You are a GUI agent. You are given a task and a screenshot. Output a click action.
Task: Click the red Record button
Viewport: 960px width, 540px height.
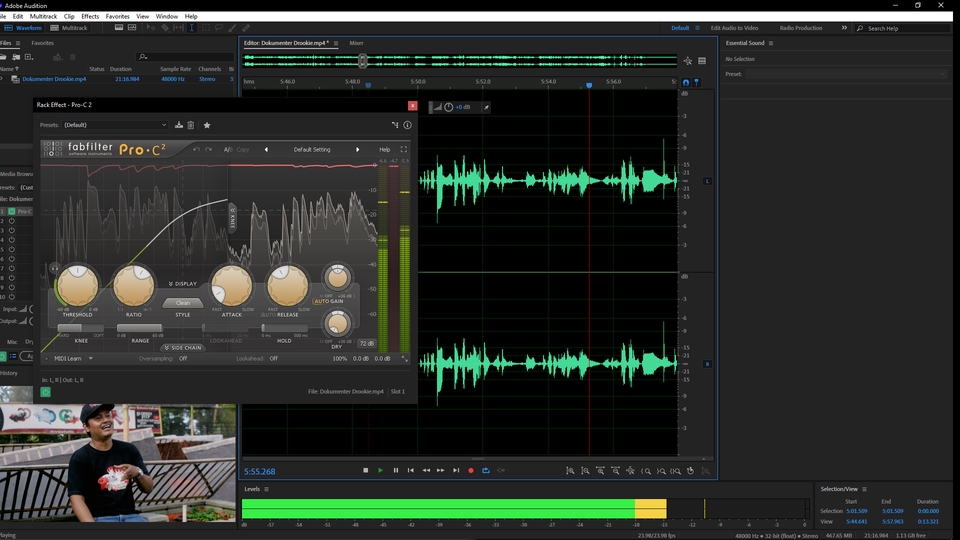(x=471, y=470)
